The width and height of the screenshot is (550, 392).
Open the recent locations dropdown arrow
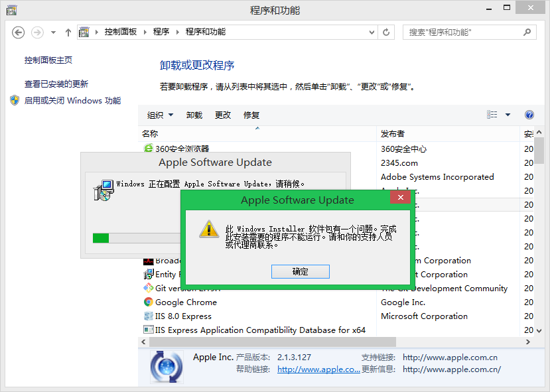(53, 33)
